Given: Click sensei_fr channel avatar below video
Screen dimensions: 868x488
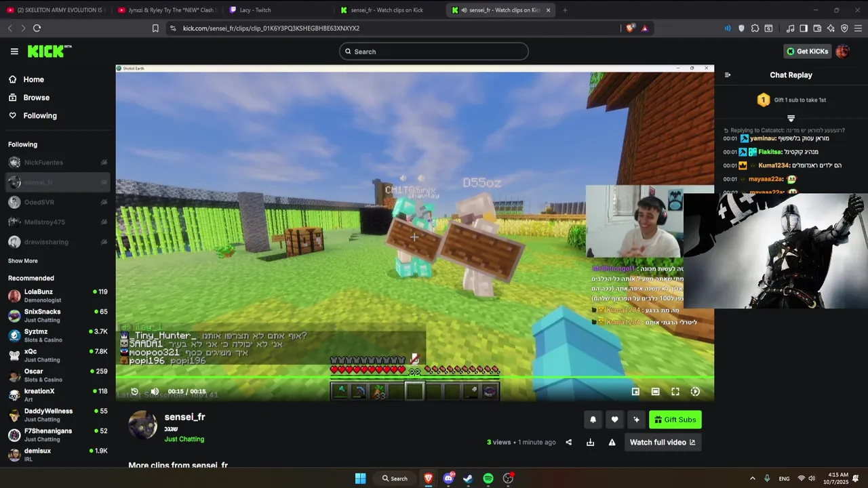Looking at the screenshot, I should [143, 425].
